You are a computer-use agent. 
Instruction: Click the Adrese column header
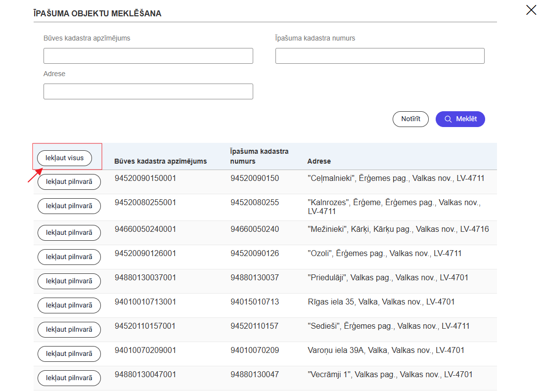pos(319,161)
